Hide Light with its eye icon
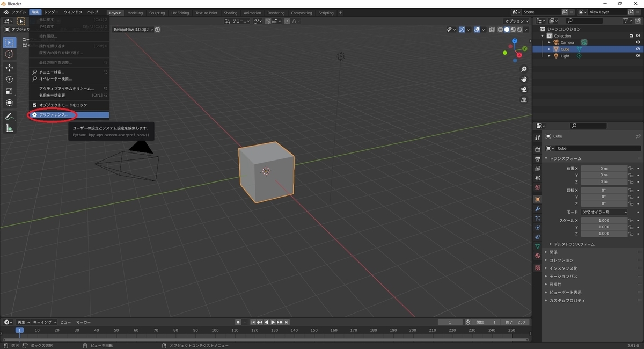Image resolution: width=644 pixels, height=349 pixels. click(638, 56)
